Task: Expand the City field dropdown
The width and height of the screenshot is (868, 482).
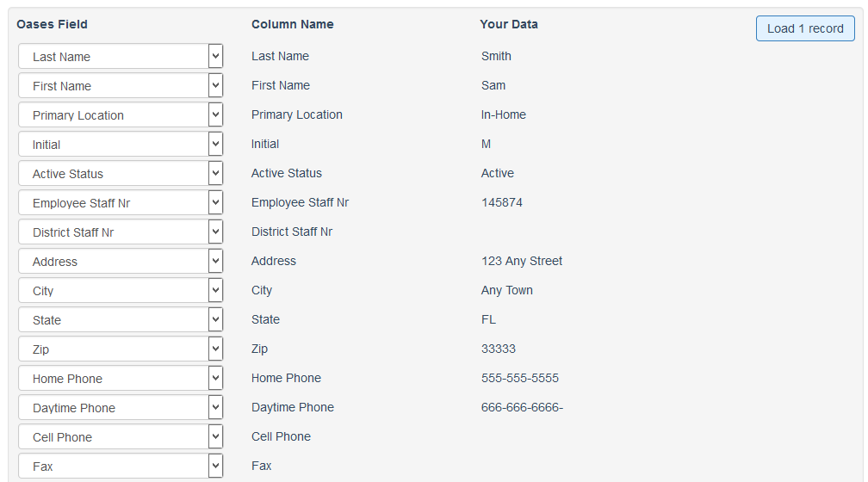Action: pos(121,291)
